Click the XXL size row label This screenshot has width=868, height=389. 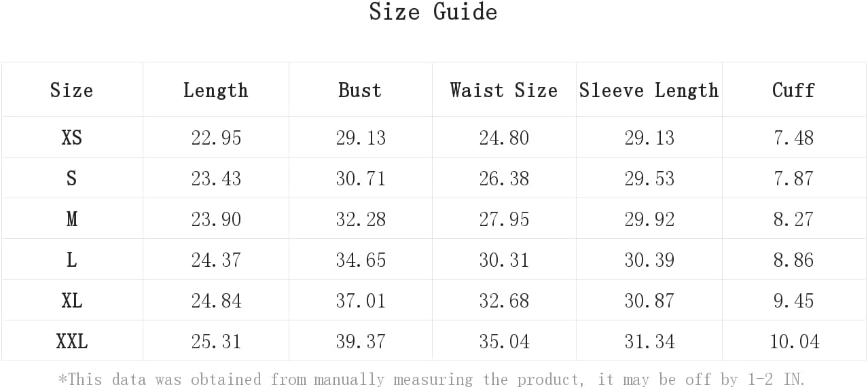click(x=71, y=341)
